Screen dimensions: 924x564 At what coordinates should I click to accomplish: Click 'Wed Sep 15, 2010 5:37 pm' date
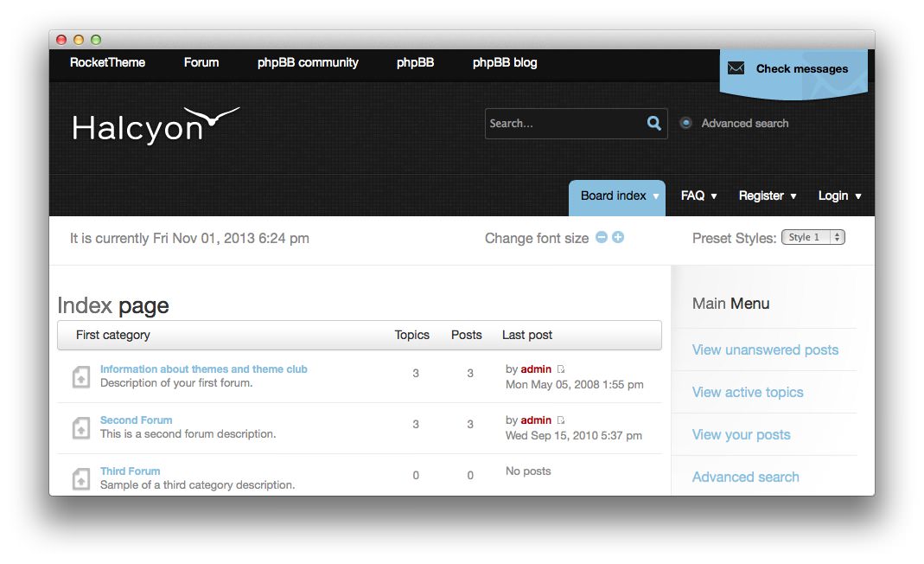(573, 435)
